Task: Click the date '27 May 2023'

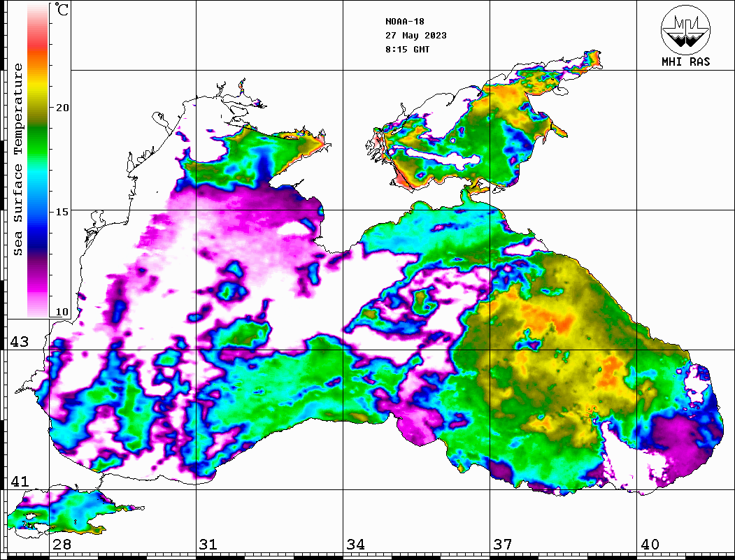Action: coord(416,36)
